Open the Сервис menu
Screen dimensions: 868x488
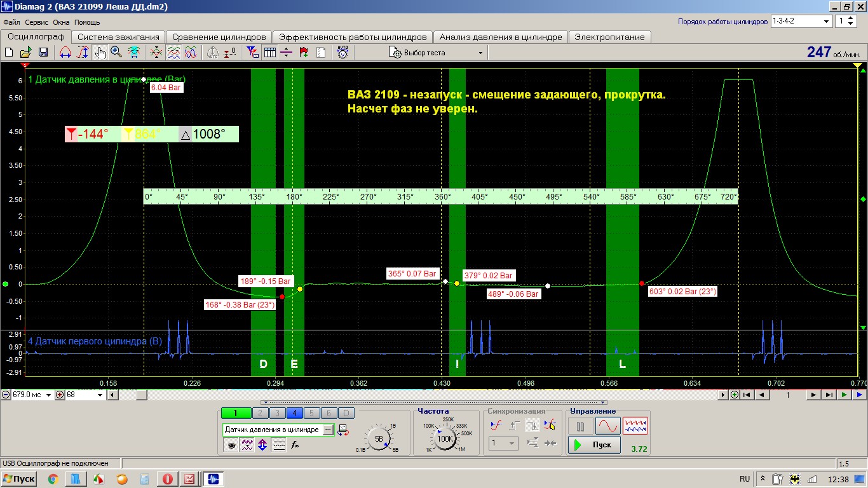click(x=37, y=22)
